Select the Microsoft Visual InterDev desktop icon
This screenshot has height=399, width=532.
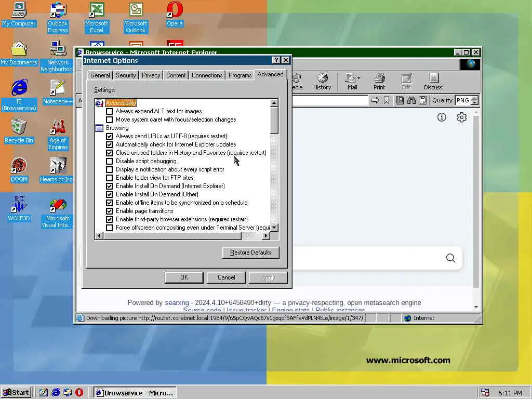pyautogui.click(x=58, y=212)
